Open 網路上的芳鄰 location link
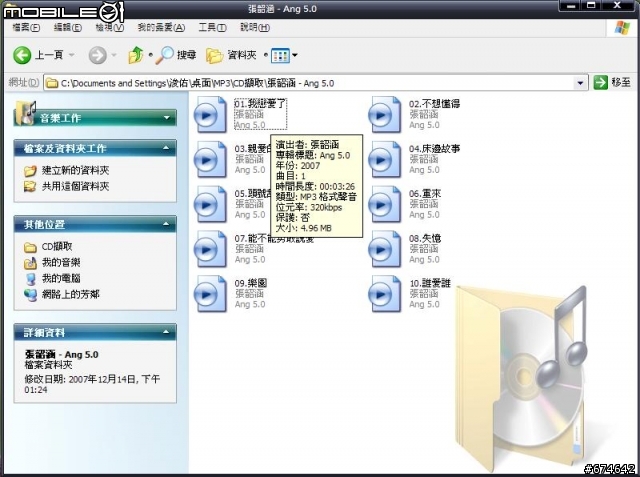 pos(71,295)
